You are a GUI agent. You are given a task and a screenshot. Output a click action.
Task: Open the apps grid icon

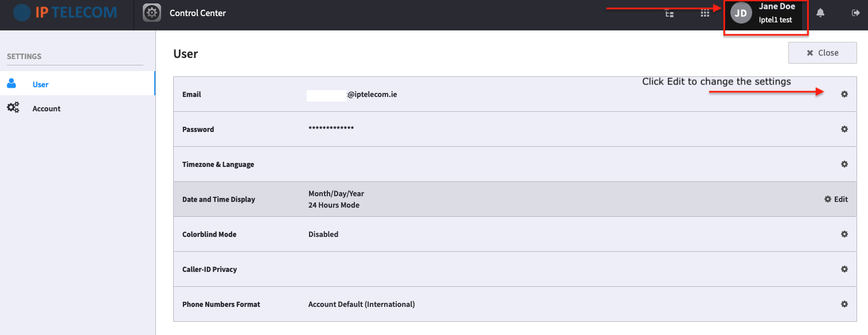pos(705,13)
